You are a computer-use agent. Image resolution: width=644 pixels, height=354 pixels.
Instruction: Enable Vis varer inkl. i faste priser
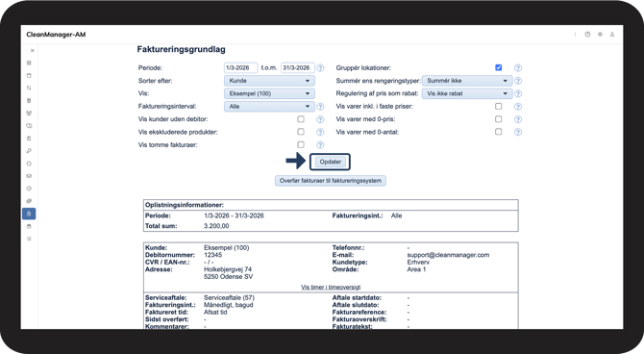[498, 106]
